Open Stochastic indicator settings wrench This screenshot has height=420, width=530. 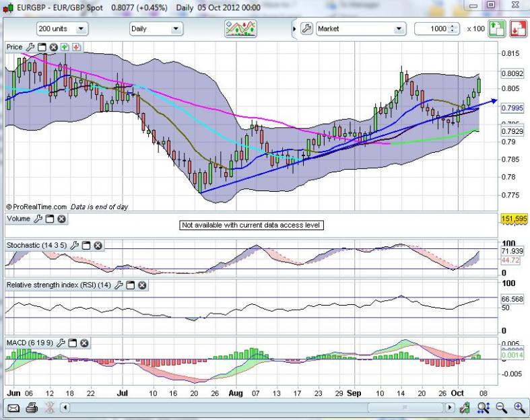pyautogui.click(x=75, y=246)
